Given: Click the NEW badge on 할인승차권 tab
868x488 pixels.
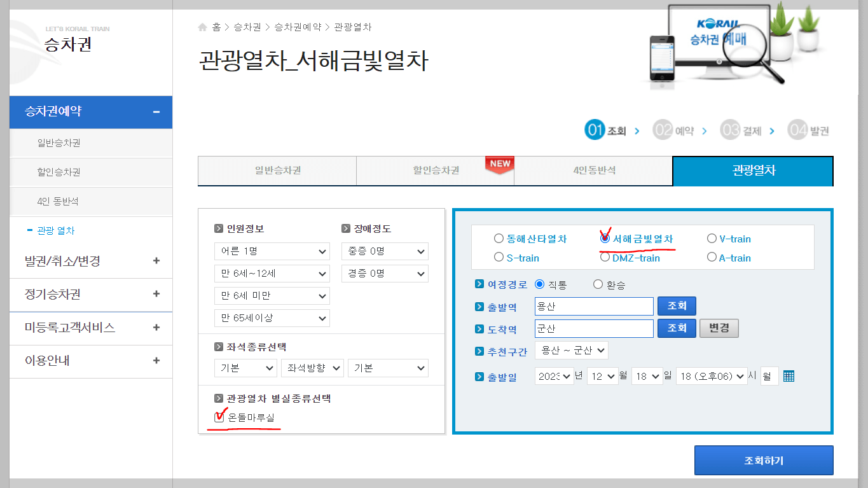Looking at the screenshot, I should (x=500, y=163).
